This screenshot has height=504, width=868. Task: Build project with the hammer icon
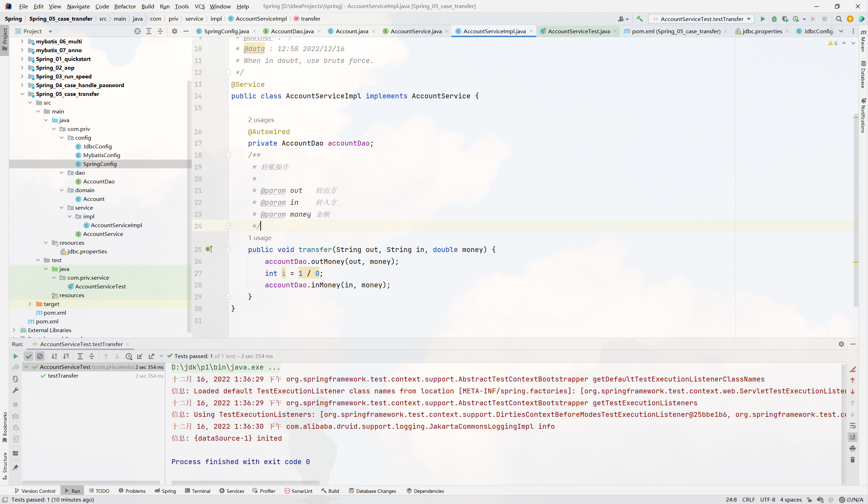(x=640, y=19)
